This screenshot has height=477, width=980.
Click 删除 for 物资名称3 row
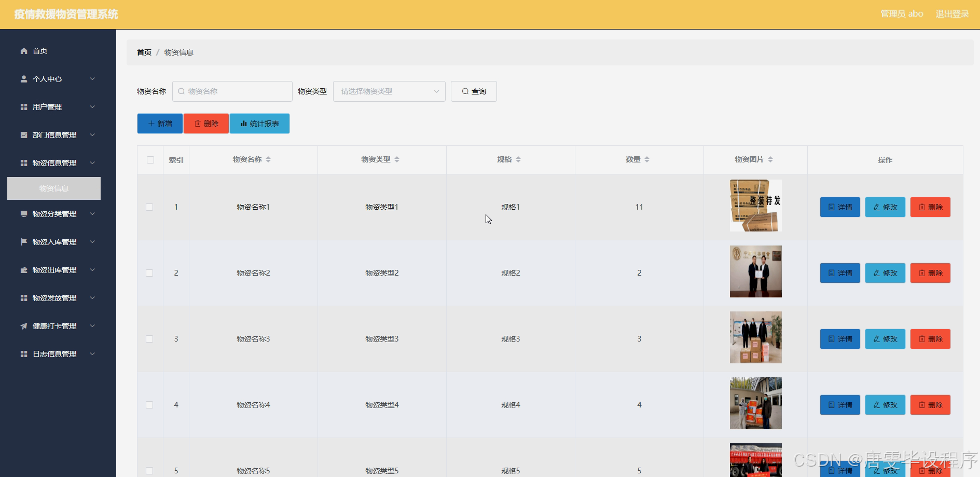[x=930, y=339]
